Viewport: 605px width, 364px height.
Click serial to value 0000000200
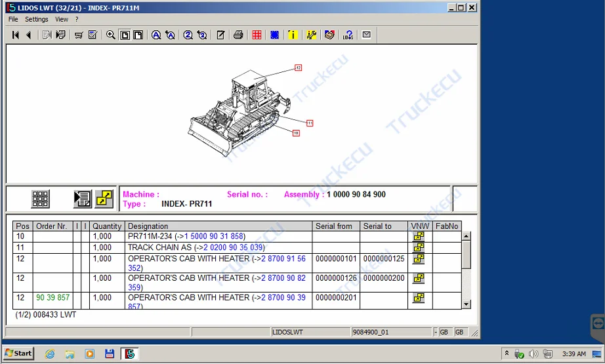coord(384,278)
